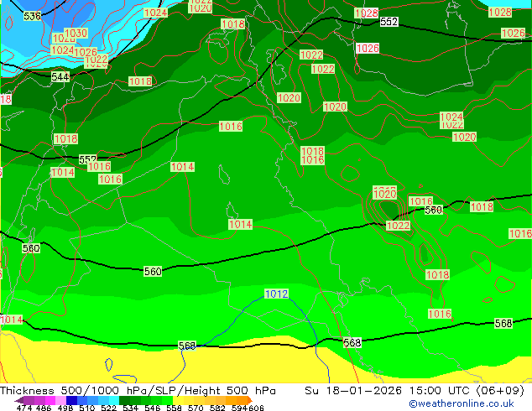The width and height of the screenshot is (532, 411).
Task: Click the '486' legend value
Action: [44, 408]
